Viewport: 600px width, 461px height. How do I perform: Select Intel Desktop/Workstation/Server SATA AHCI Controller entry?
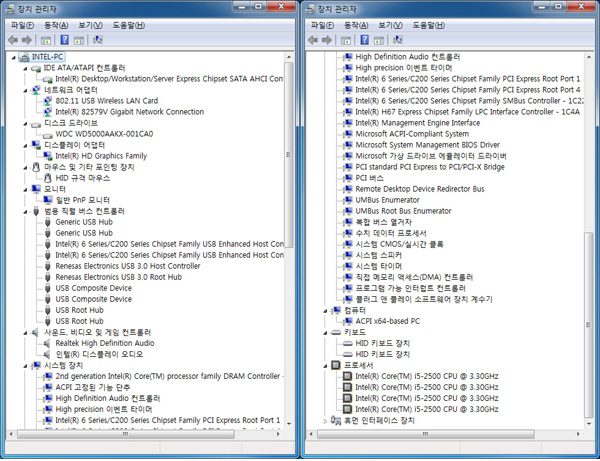[x=169, y=79]
